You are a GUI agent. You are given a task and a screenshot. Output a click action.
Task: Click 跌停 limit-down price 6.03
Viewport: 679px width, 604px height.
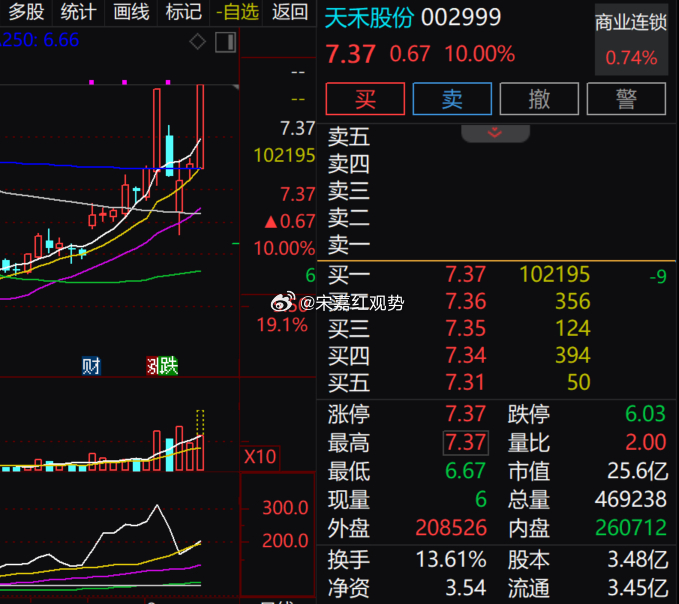tap(645, 413)
